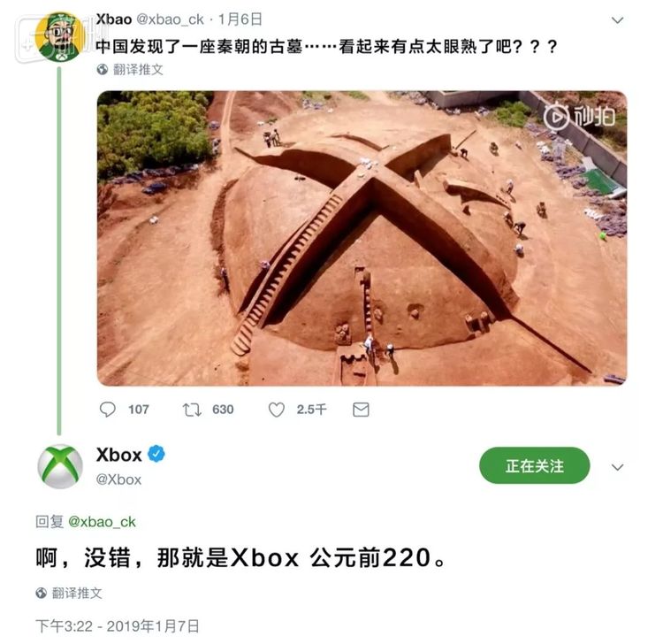Image resolution: width=663 pixels, height=644 pixels.
Task: Open Xbao's profile avatar
Action: tap(60, 37)
